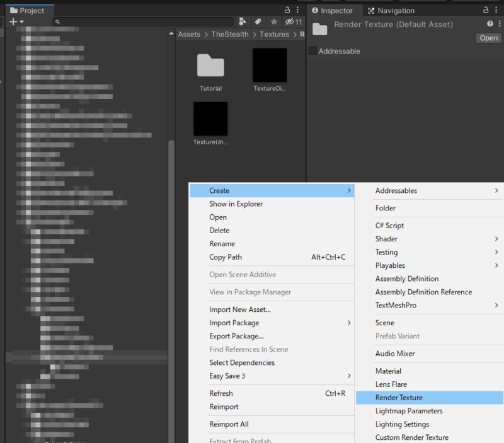
Task: Toggle the Project panel lock icon
Action: point(287,9)
